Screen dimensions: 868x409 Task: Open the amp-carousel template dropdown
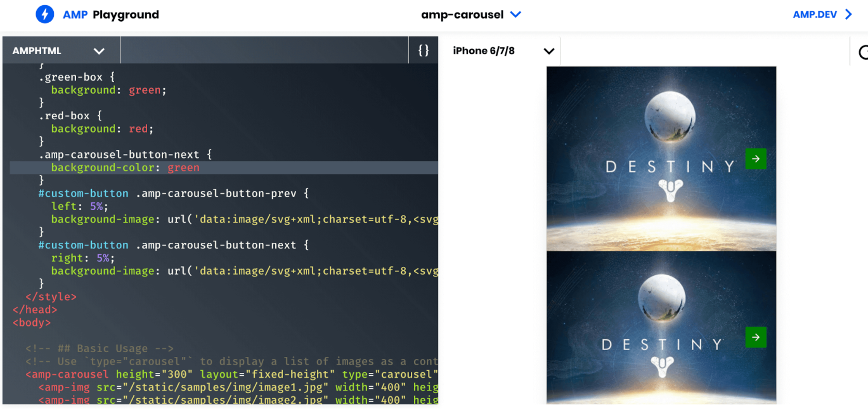[471, 14]
